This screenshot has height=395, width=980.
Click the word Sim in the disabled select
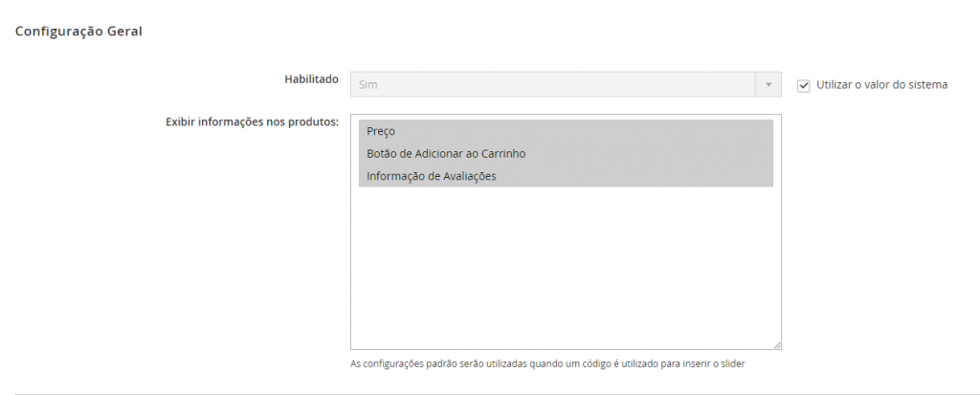coord(368,84)
